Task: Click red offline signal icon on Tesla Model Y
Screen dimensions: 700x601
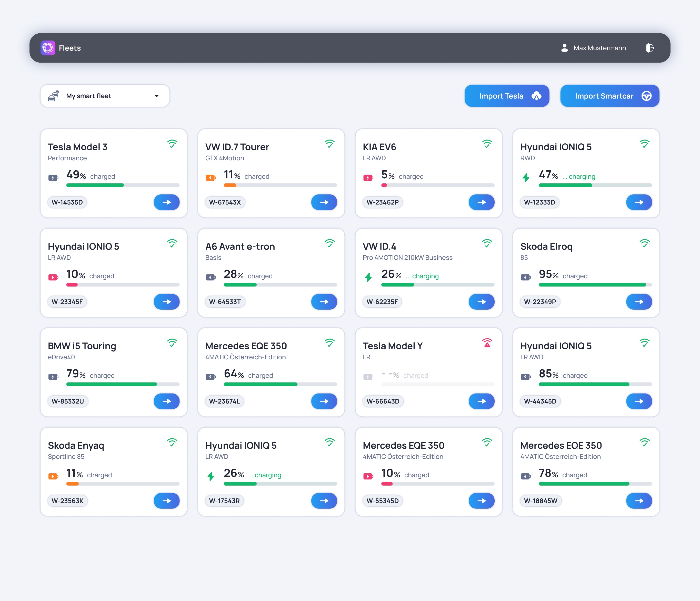Action: [487, 343]
